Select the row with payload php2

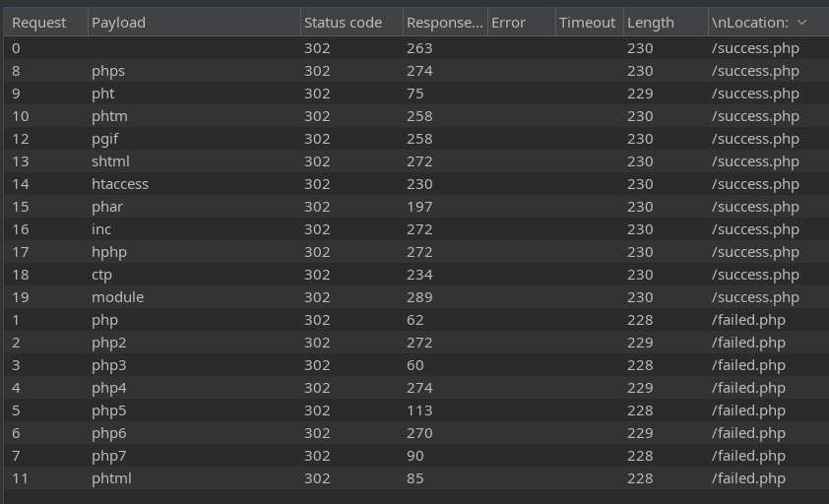pyautogui.click(x=416, y=343)
